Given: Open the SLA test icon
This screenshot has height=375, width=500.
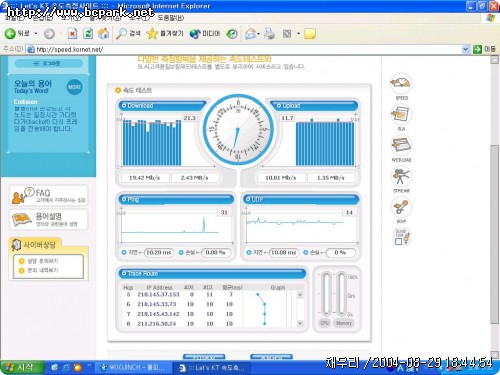Looking at the screenshot, I should (x=401, y=114).
